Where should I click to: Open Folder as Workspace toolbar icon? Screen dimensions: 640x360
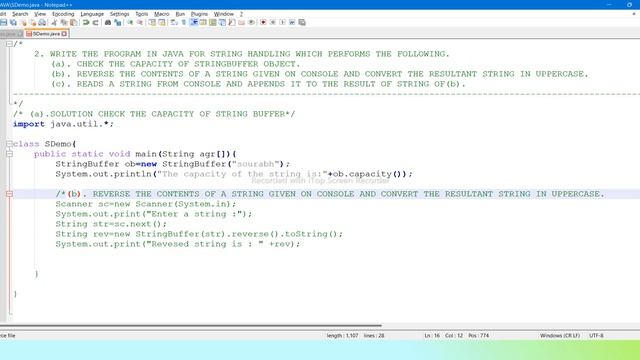point(241,22)
